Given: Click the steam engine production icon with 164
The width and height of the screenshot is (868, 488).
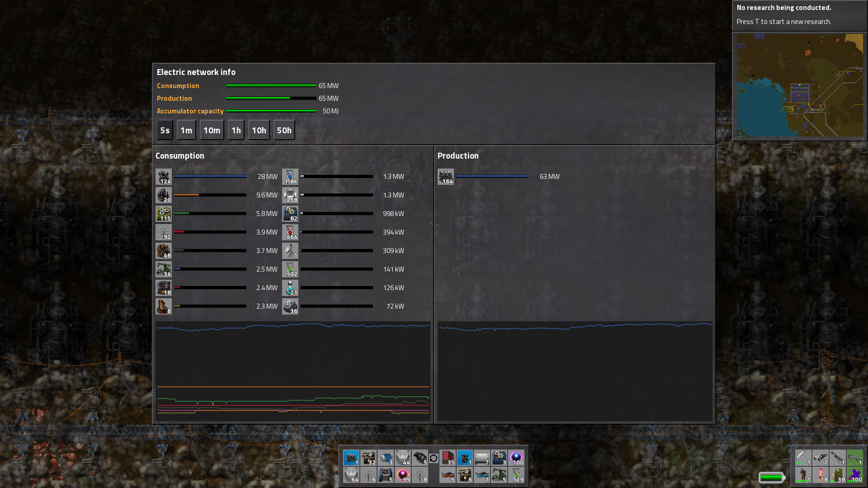Looking at the screenshot, I should click(446, 177).
